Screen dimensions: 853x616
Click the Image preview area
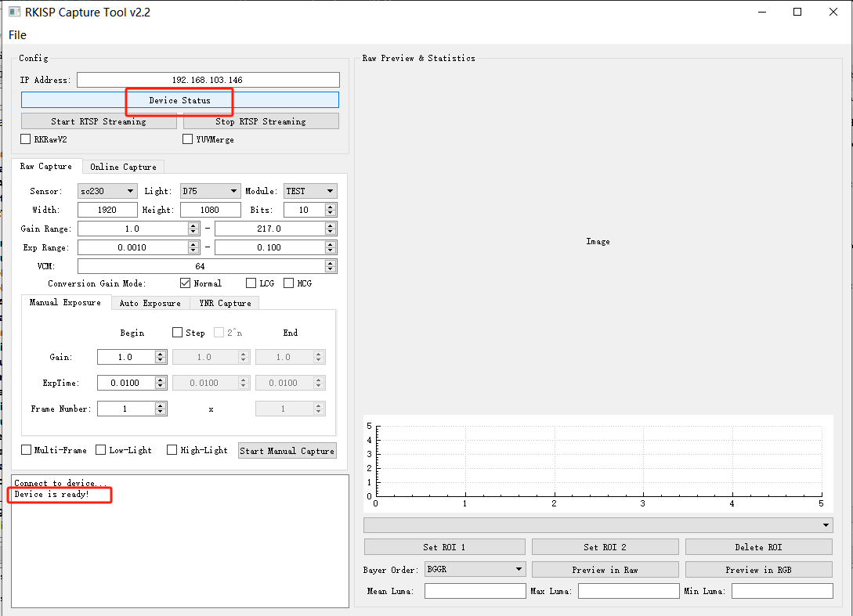tap(598, 241)
